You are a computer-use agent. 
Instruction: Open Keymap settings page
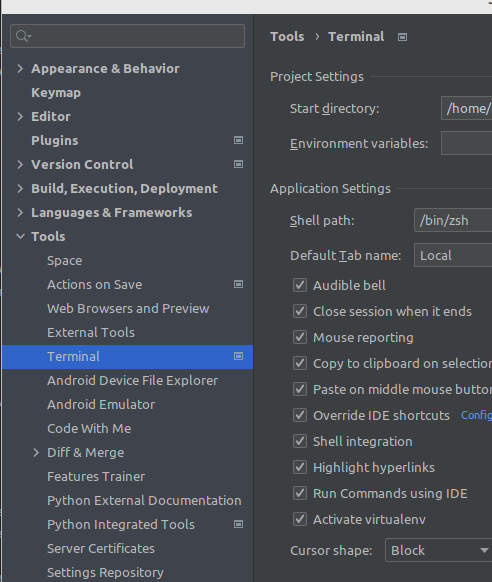tap(56, 92)
